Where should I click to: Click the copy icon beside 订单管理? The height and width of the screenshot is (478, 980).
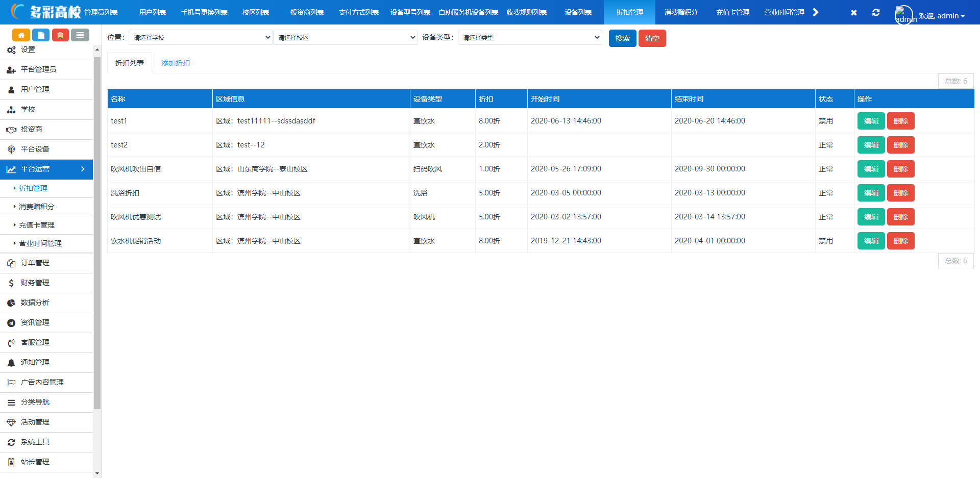pos(11,263)
